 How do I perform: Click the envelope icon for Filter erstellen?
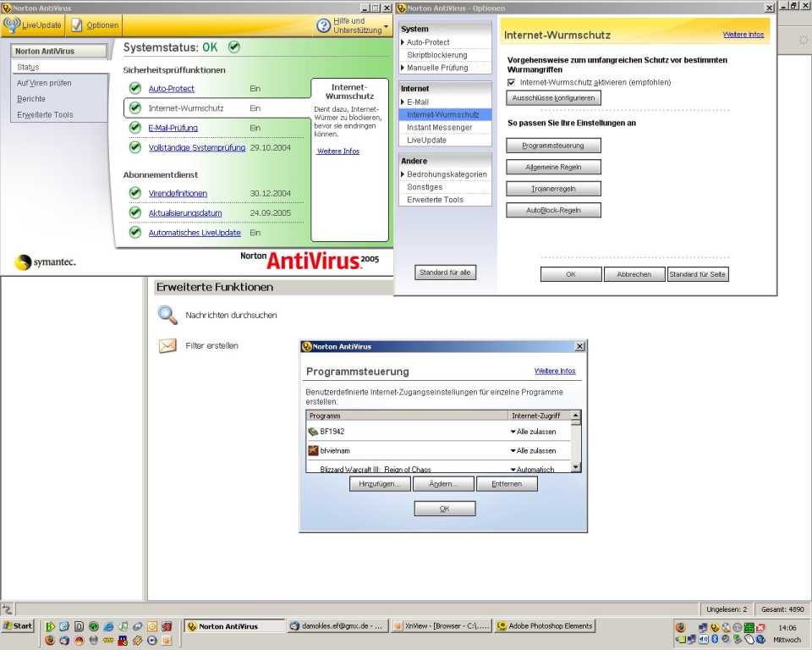click(167, 345)
